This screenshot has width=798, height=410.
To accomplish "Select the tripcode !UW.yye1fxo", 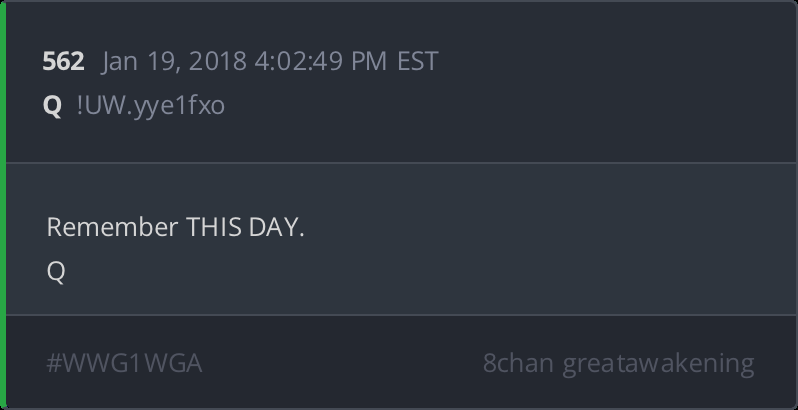I will click(151, 105).
